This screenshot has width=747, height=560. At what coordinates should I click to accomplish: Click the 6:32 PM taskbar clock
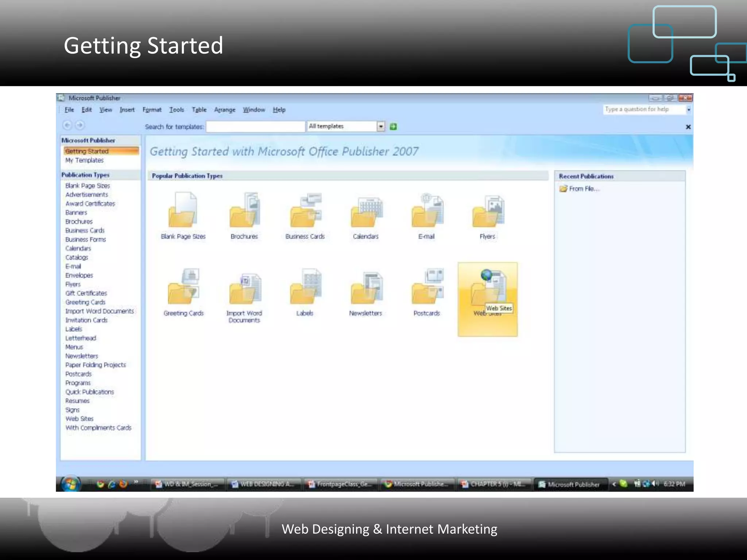674,484
